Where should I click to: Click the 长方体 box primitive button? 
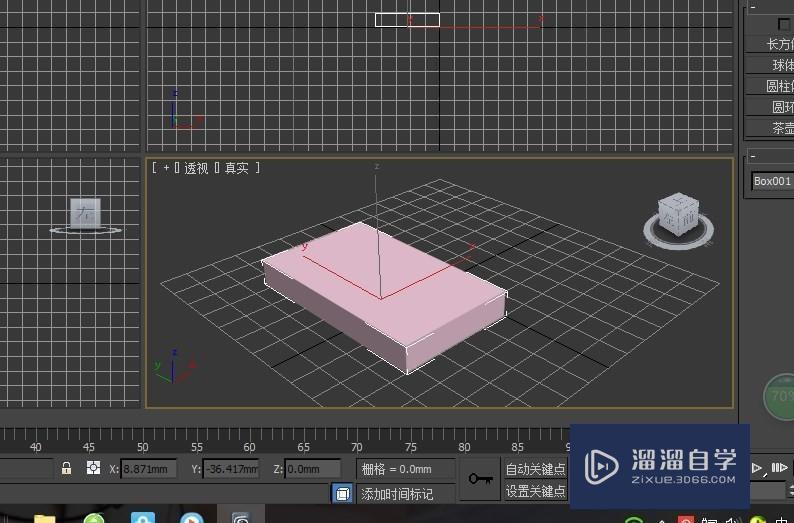click(770, 44)
